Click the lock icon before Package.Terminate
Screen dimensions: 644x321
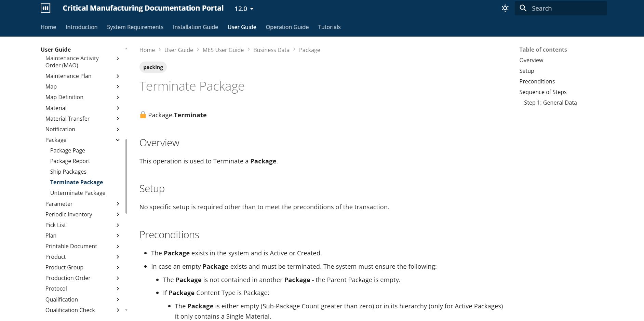(143, 115)
